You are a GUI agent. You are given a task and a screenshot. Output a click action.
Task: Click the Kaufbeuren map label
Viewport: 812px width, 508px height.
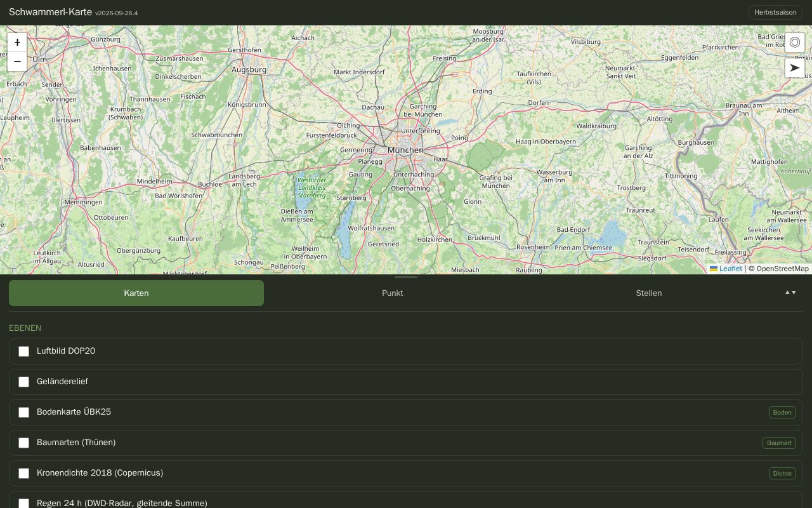coord(185,239)
